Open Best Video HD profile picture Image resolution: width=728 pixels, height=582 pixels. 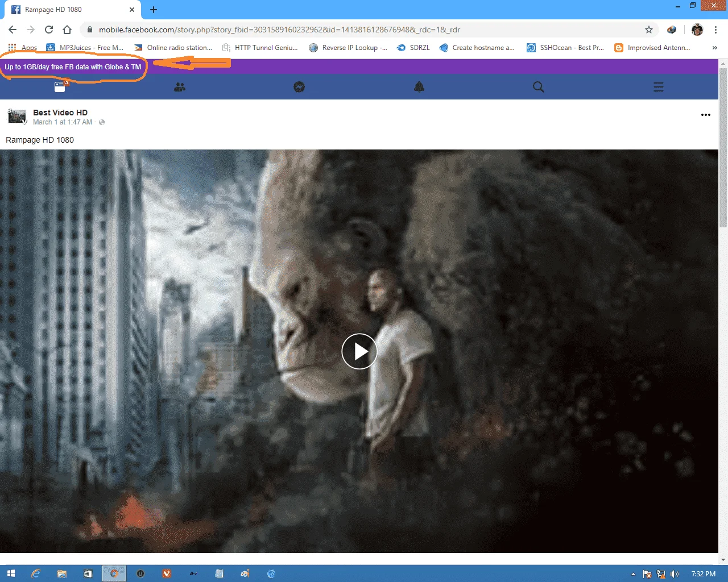click(x=16, y=117)
